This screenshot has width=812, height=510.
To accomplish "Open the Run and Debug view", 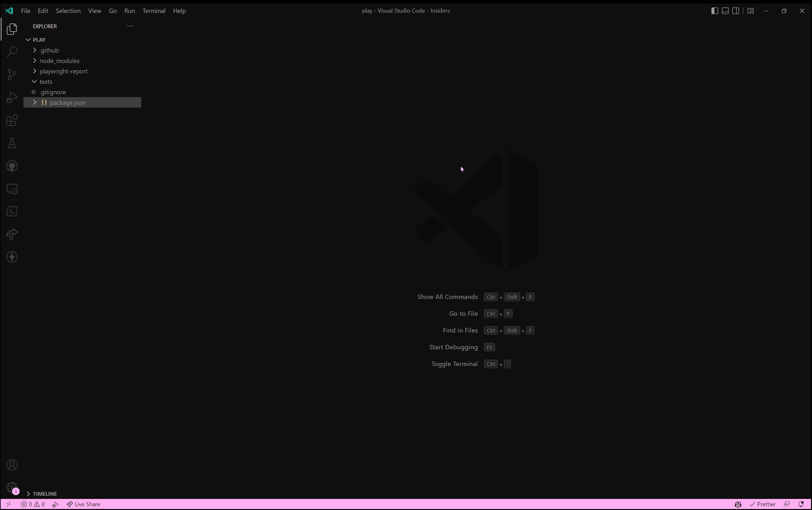I will pyautogui.click(x=12, y=97).
